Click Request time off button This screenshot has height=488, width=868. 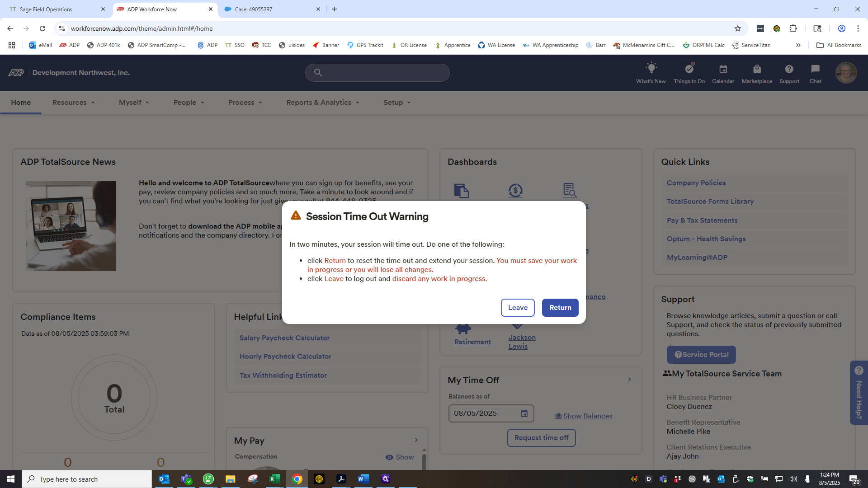tap(541, 438)
